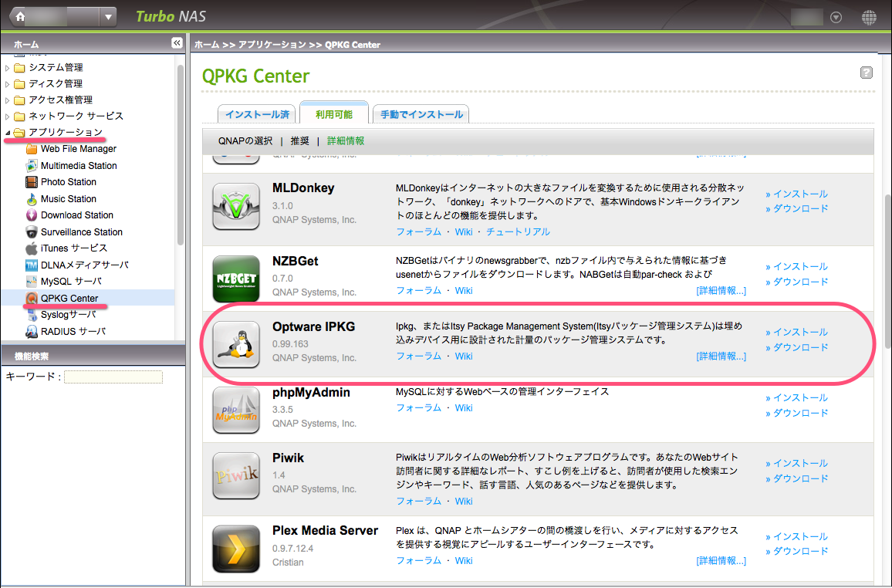
Task: Select the Photo Station film icon
Action: point(32,182)
